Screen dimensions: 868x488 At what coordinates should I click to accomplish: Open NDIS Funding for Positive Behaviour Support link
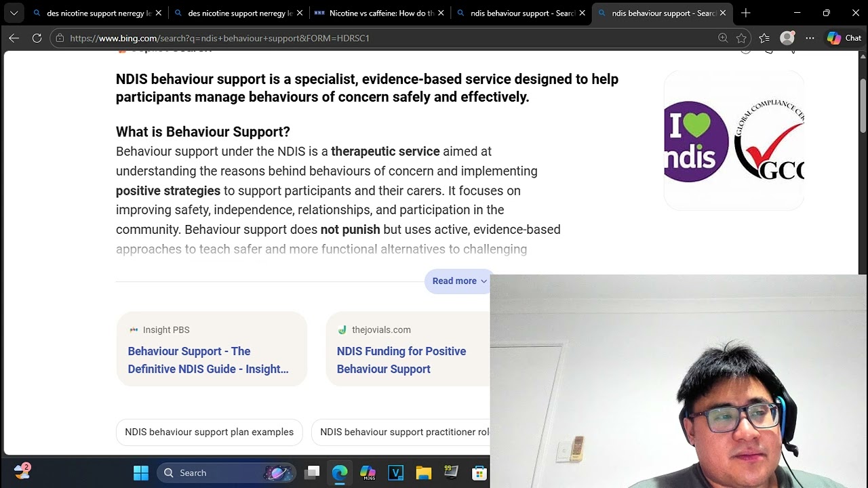(401, 360)
